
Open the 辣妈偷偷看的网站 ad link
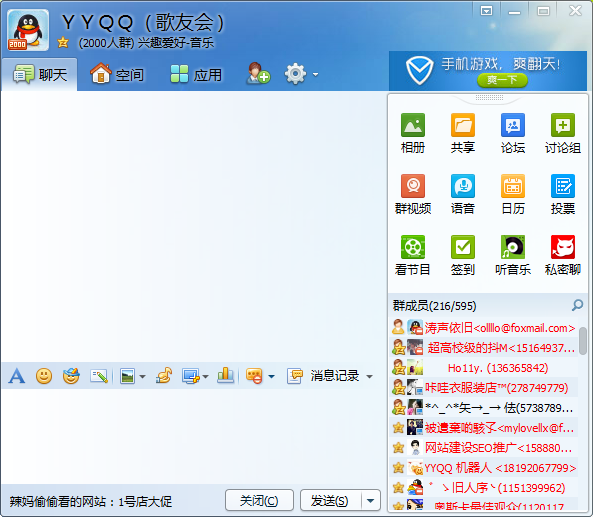pyautogui.click(x=91, y=501)
